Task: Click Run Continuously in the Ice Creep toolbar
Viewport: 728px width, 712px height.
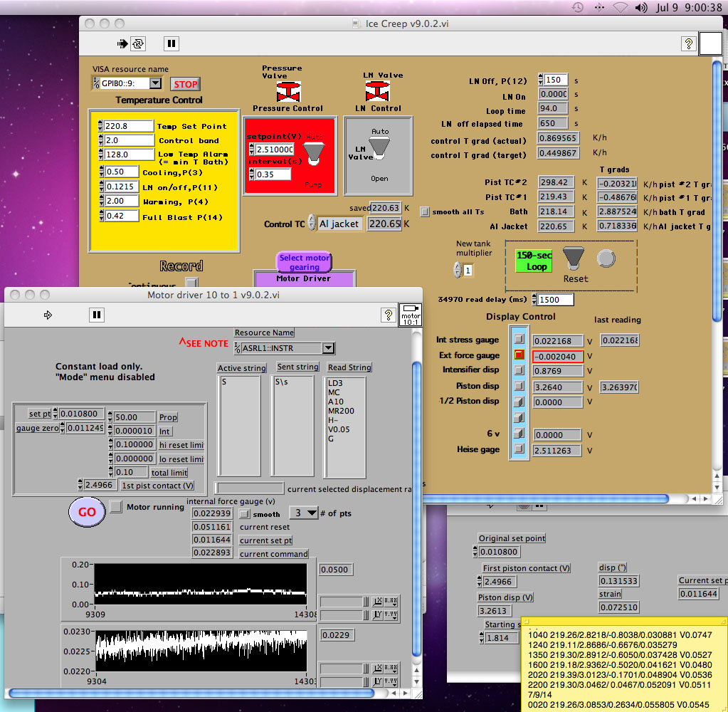Action: pos(138,43)
